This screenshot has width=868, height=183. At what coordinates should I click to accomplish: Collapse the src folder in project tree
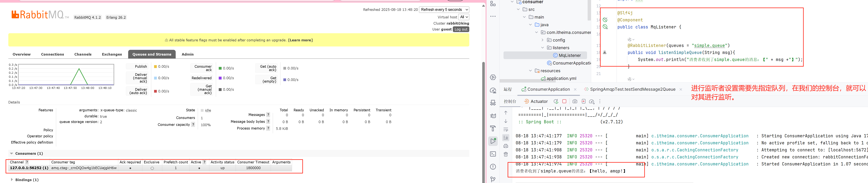518,9
